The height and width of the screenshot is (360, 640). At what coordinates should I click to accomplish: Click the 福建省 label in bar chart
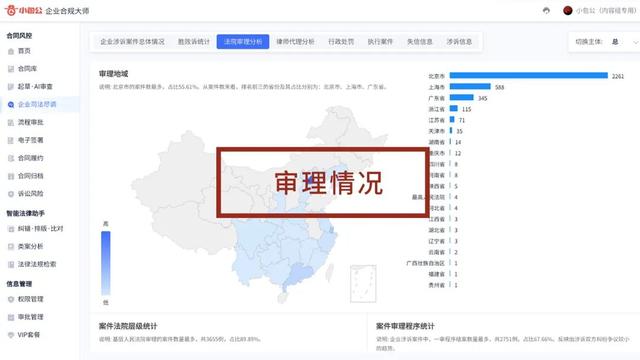(x=436, y=274)
